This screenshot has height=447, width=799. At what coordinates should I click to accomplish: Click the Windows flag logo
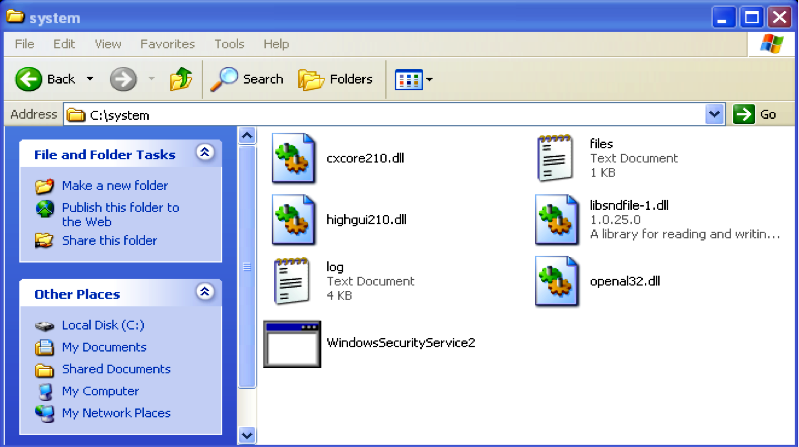tap(772, 44)
